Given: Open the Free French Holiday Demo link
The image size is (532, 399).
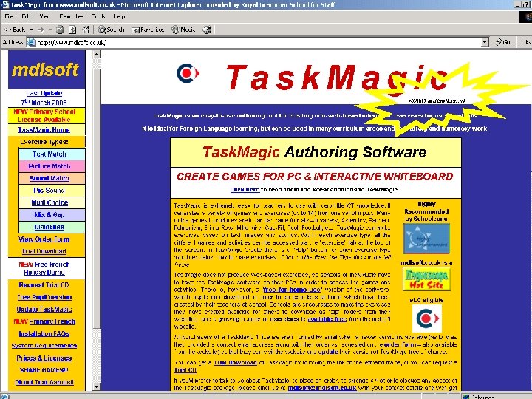Looking at the screenshot, I should (44, 268).
